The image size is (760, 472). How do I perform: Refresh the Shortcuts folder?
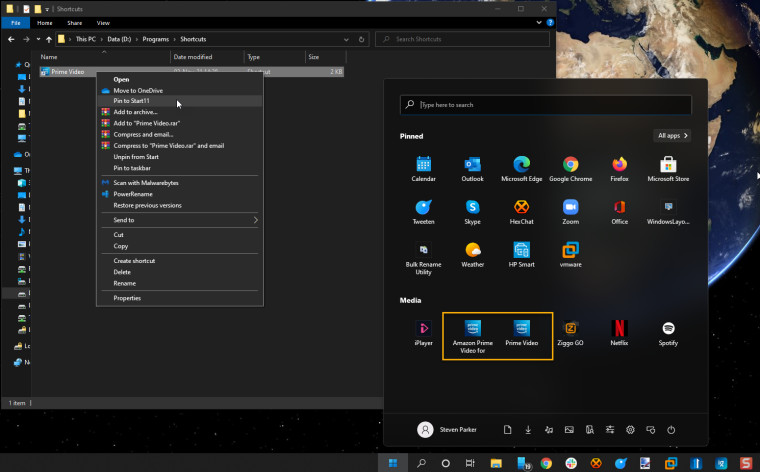tap(361, 39)
